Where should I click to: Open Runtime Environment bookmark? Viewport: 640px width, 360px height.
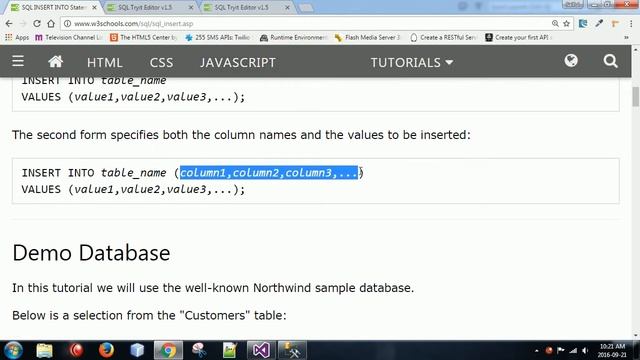[293, 38]
